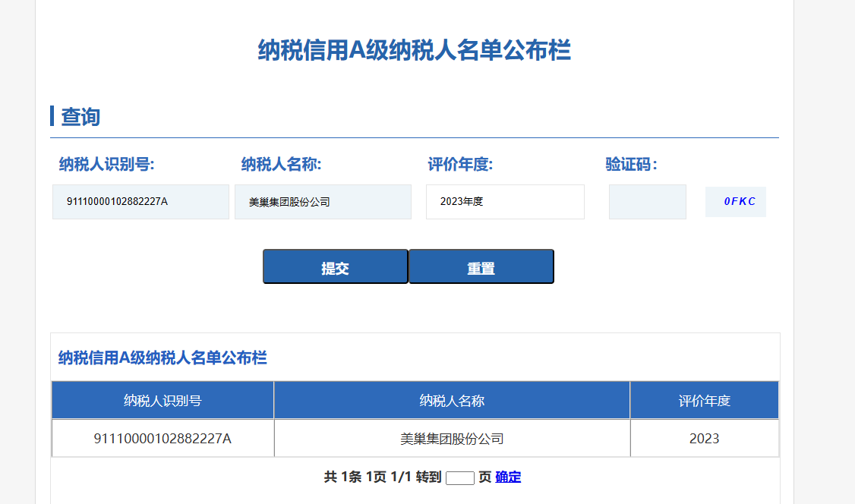Click the 评价年度 column header
This screenshot has width=855, height=504.
(x=704, y=398)
